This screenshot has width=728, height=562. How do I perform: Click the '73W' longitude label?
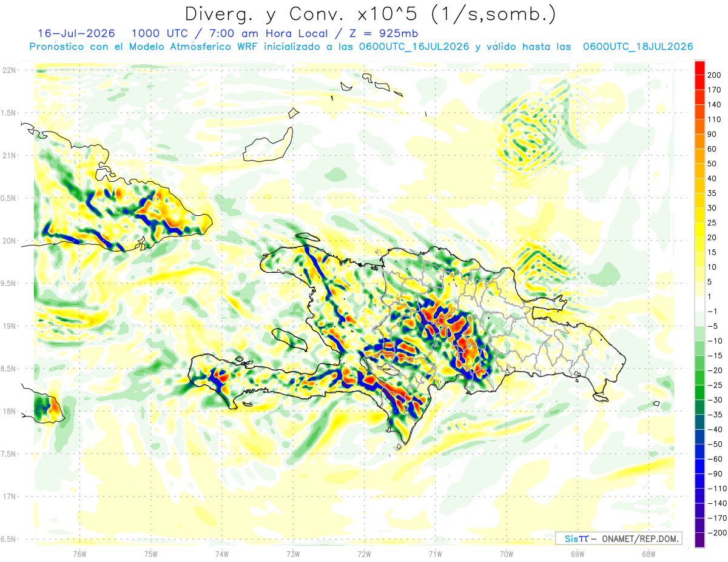[x=293, y=554]
